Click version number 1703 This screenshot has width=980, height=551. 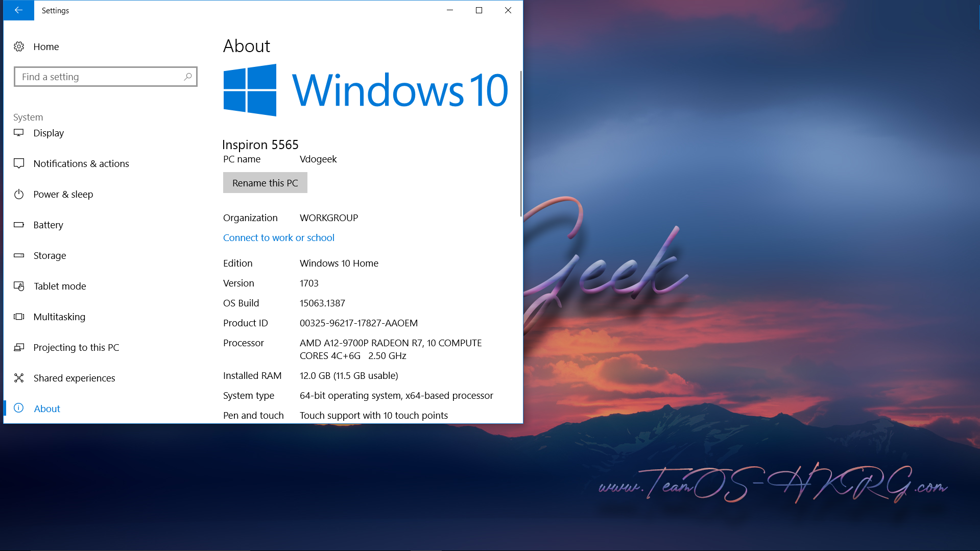click(x=309, y=283)
